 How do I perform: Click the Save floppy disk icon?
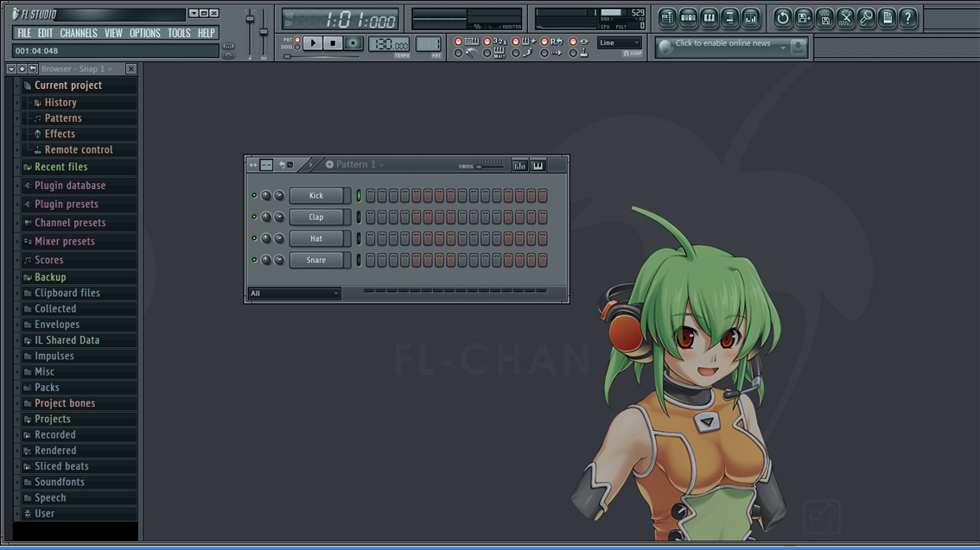click(805, 17)
